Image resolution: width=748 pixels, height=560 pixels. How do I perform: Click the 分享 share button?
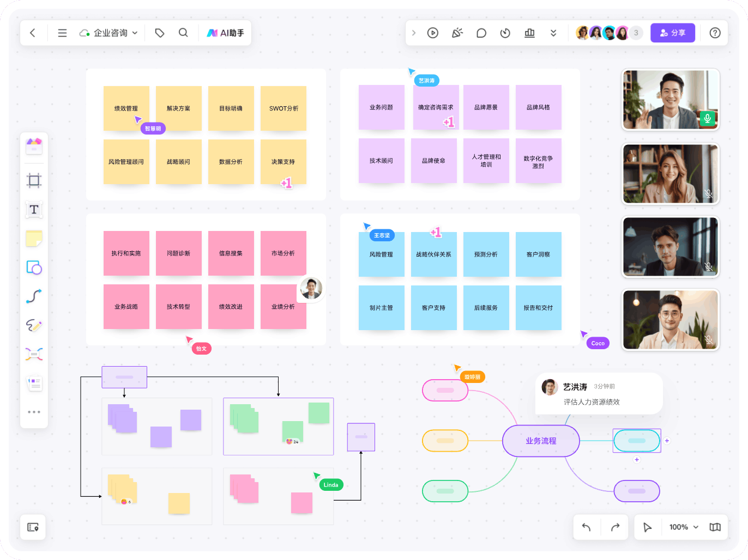[673, 33]
